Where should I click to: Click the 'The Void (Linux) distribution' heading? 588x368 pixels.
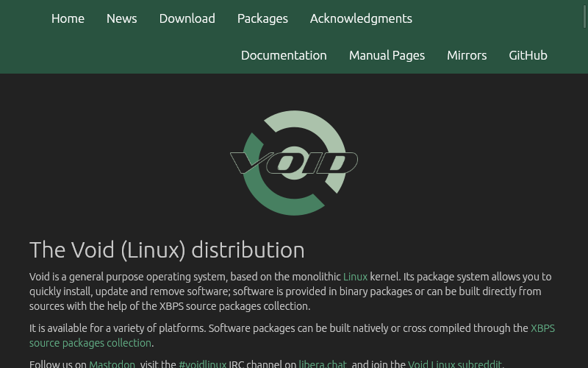pos(167,250)
